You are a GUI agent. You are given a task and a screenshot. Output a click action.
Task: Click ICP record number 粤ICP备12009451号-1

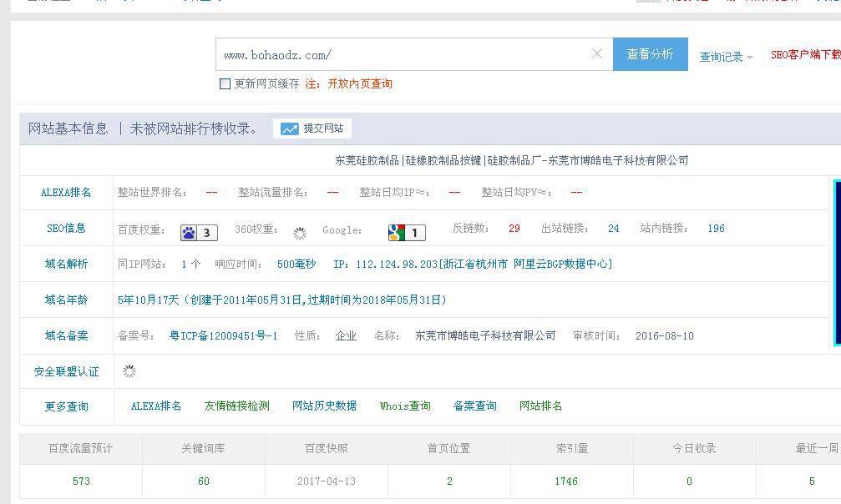tap(223, 335)
